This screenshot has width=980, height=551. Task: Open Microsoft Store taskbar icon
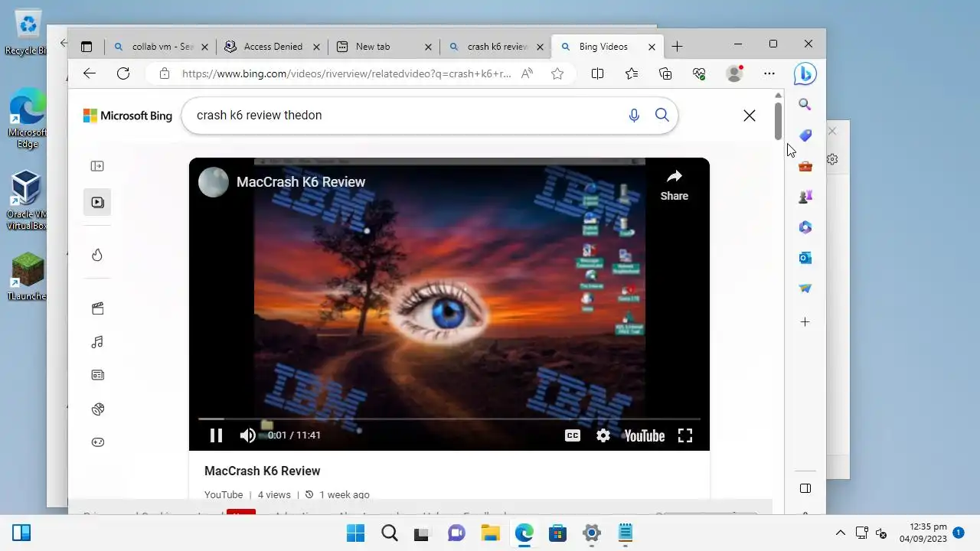tap(557, 533)
